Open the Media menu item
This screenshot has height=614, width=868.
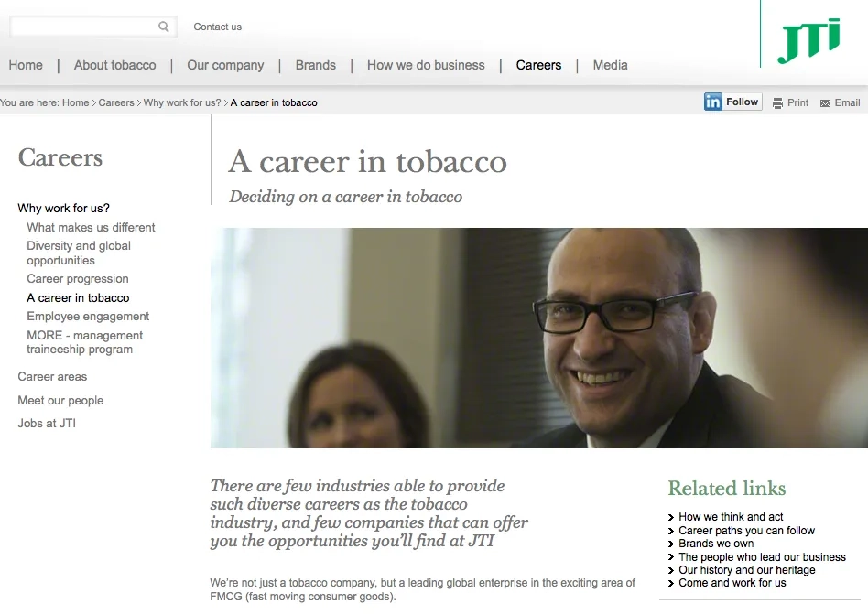pyautogui.click(x=610, y=65)
